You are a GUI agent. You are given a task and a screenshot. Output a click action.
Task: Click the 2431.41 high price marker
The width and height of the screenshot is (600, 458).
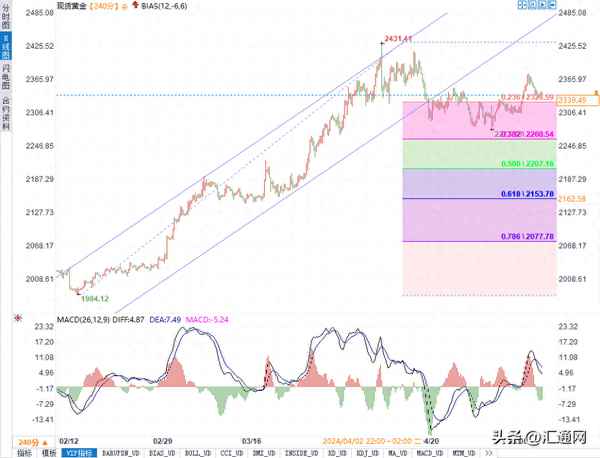coord(398,39)
